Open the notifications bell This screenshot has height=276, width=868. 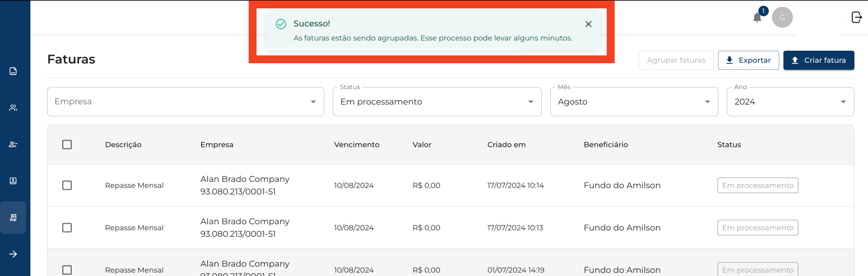pyautogui.click(x=757, y=17)
